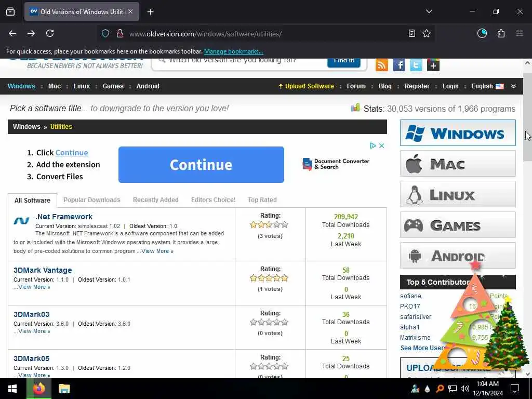Select the Games platform sidebar button
The width and height of the screenshot is (532, 399).
point(458,224)
